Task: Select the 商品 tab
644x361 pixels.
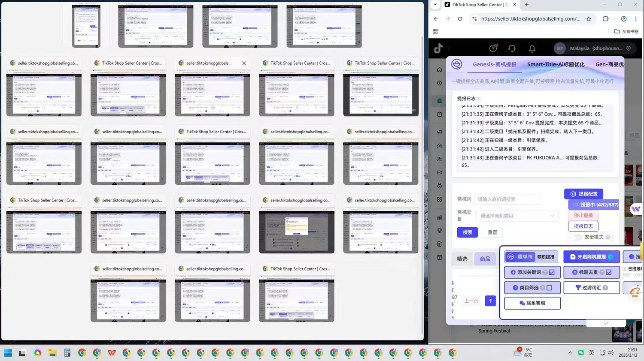Action: coord(485,259)
